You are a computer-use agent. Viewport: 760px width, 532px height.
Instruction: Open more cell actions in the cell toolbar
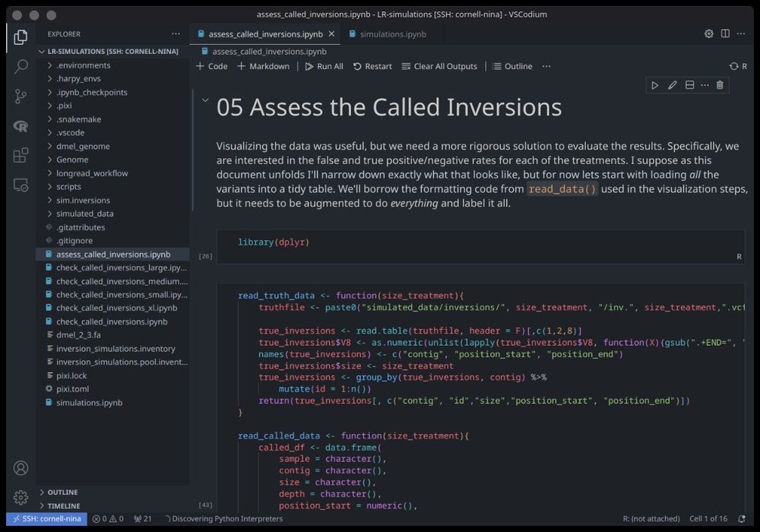coord(705,85)
